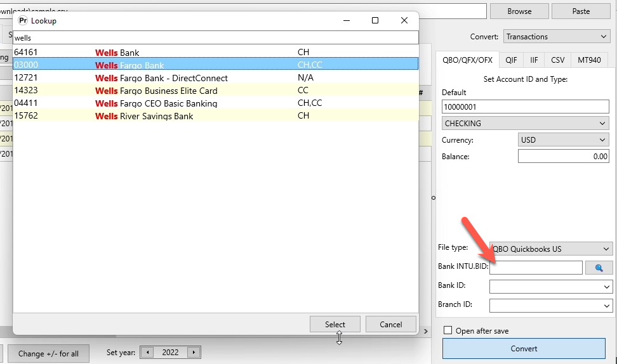
Task: Click the Paste button
Action: (581, 11)
